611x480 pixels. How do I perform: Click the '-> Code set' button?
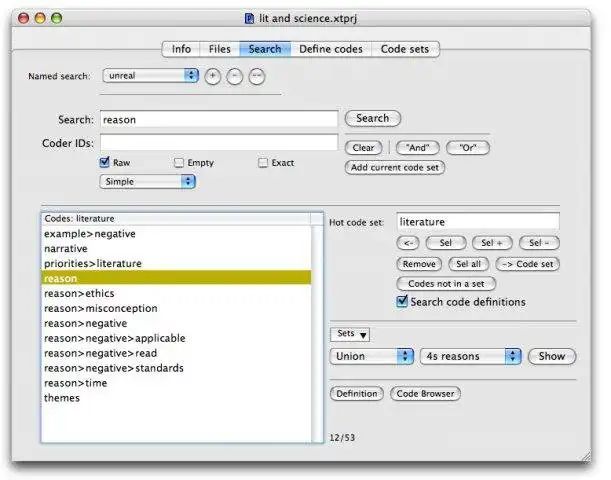[x=528, y=264]
